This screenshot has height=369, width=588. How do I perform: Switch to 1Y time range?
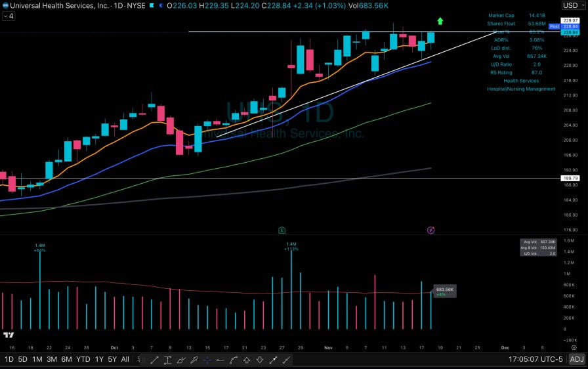(x=99, y=359)
